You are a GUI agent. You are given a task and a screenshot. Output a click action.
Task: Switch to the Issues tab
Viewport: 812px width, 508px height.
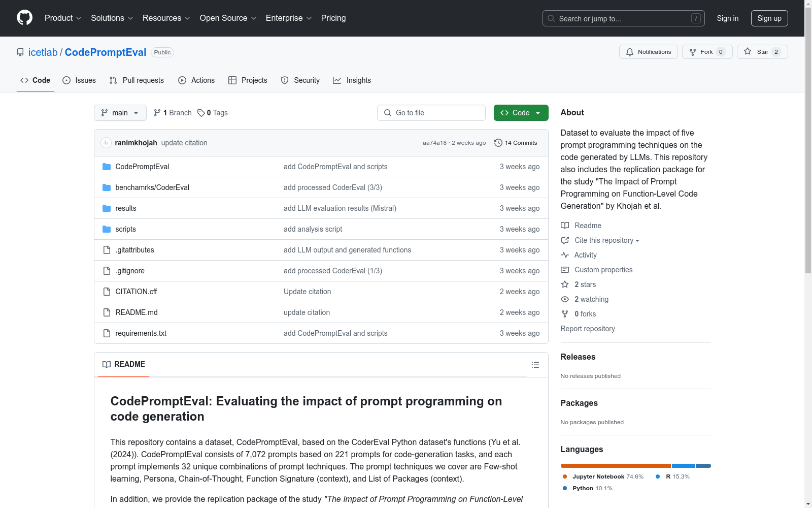click(79, 80)
